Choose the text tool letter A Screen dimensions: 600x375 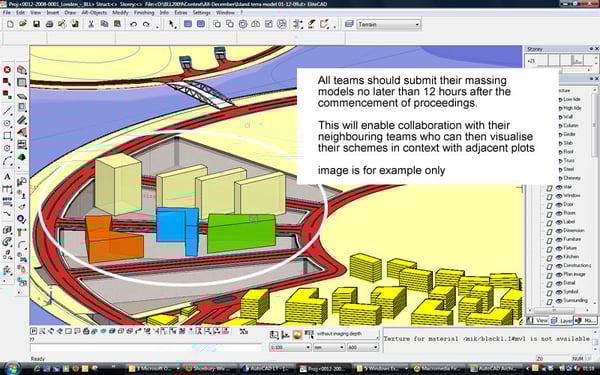coord(7,177)
